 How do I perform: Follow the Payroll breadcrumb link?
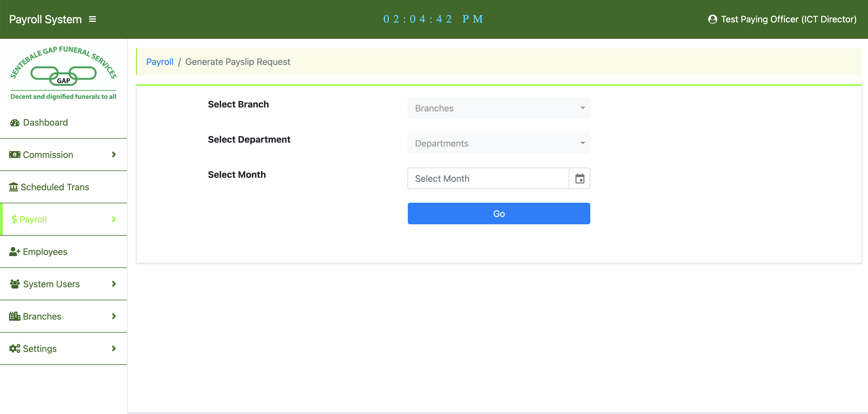point(160,62)
